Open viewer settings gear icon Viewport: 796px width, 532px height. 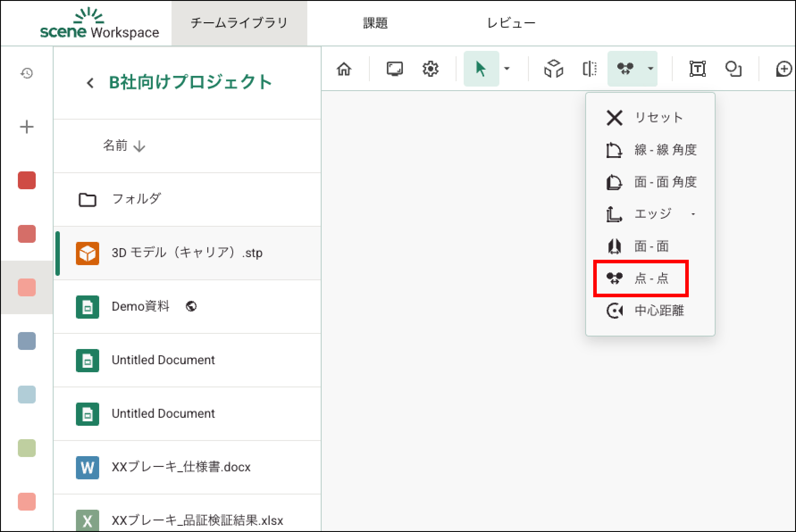click(x=430, y=69)
